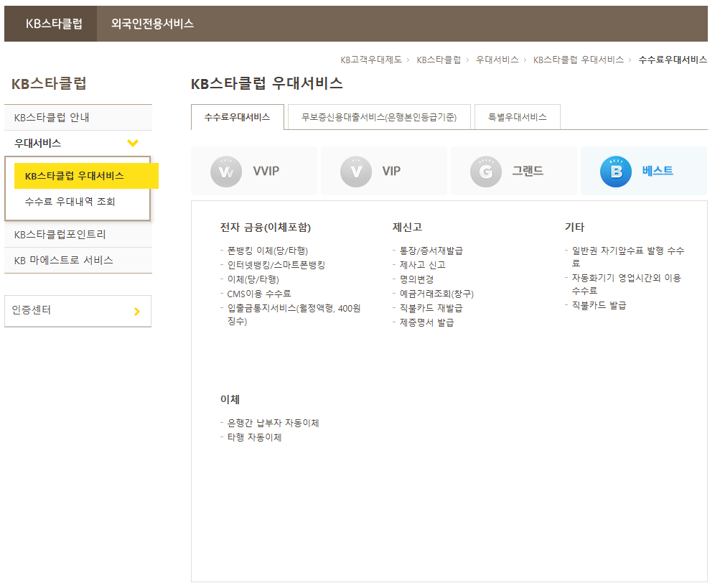This screenshot has width=715, height=588.
Task: Click '일반권 자기앞수표 발행 수수료' item
Action: point(628,257)
